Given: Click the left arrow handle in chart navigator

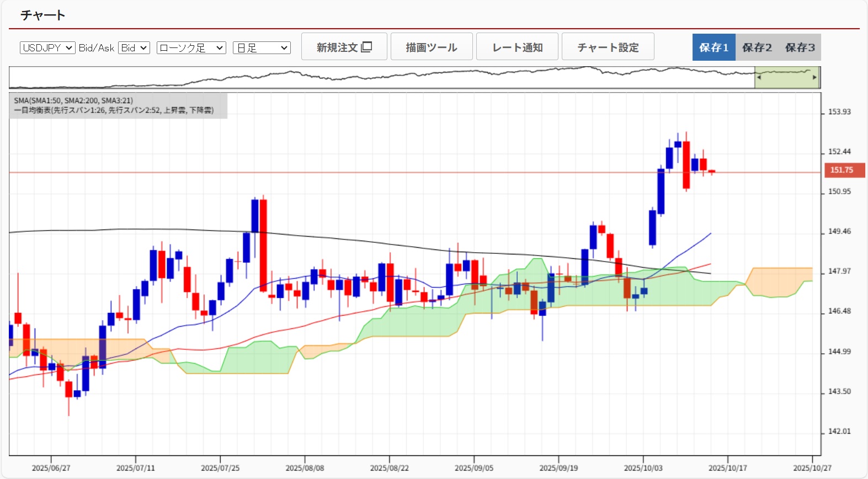Looking at the screenshot, I should (759, 77).
